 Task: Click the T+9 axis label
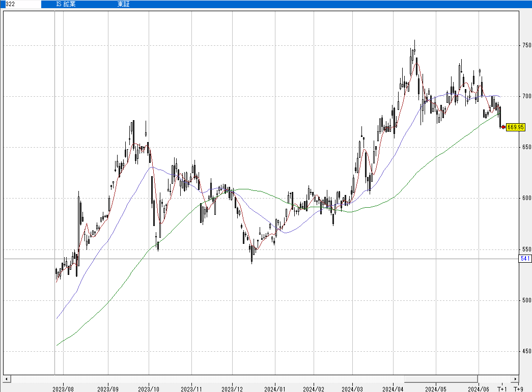pyautogui.click(x=518, y=389)
